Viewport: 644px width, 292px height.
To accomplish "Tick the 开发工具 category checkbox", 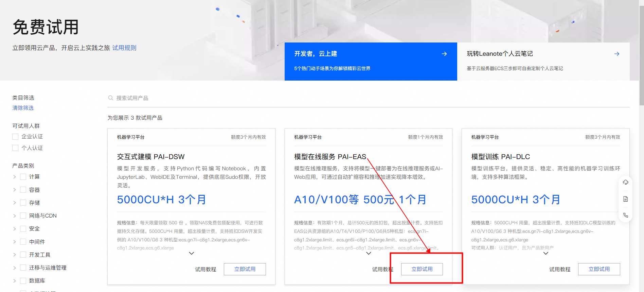I will pos(23,255).
